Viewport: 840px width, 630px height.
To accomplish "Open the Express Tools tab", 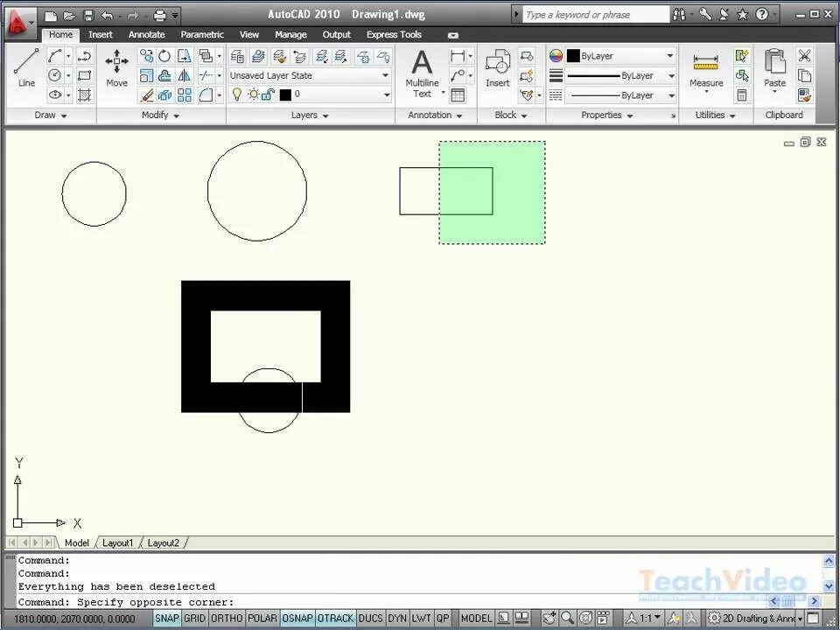I will point(394,35).
